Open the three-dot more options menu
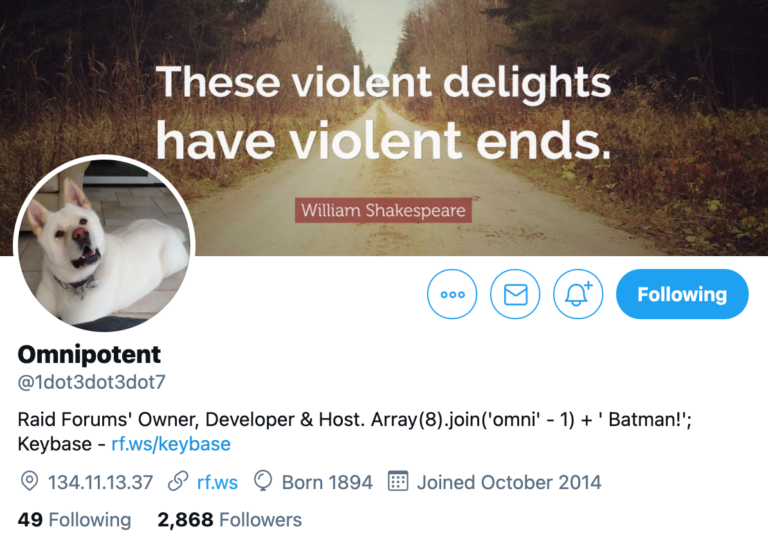This screenshot has width=768, height=538. coord(452,295)
